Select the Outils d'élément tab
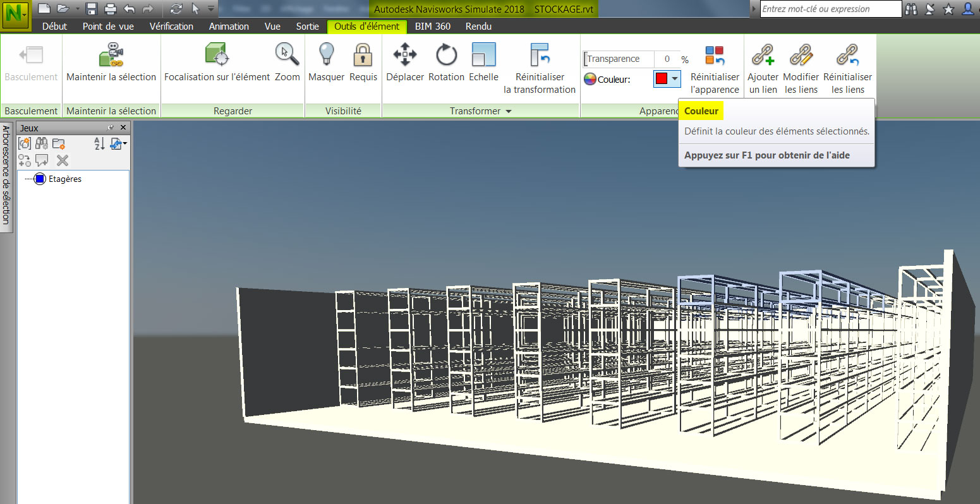 (x=367, y=27)
